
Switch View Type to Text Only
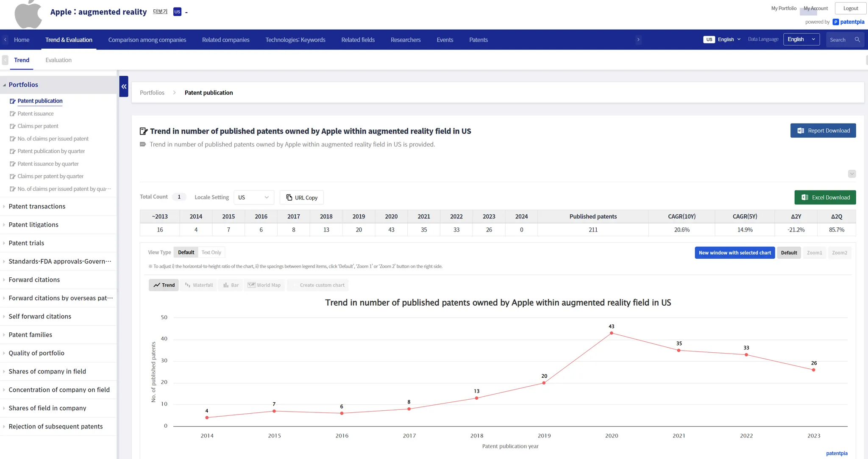(211, 252)
